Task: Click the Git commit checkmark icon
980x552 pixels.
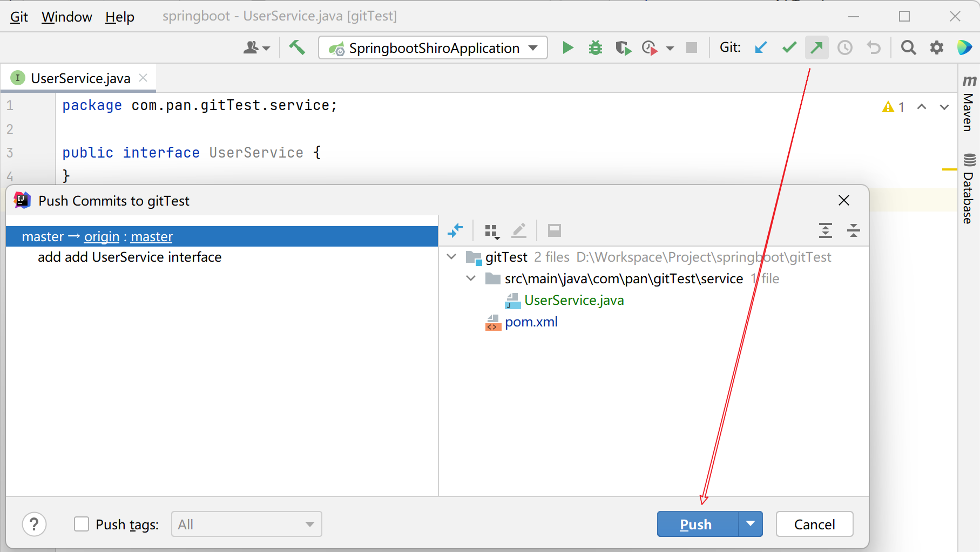Action: tap(789, 48)
